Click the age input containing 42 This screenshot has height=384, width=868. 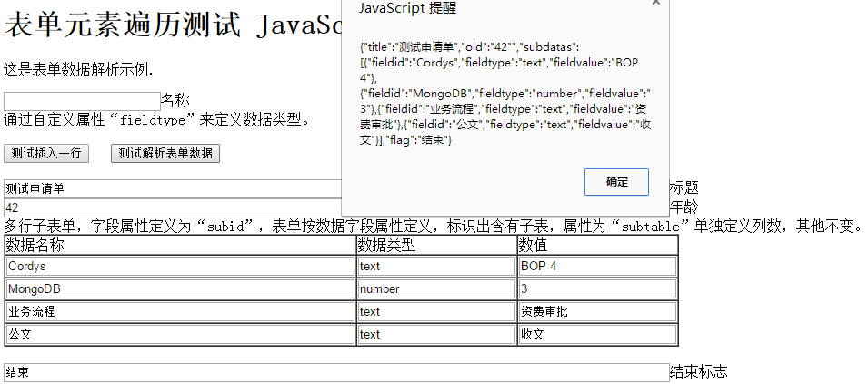(173, 207)
